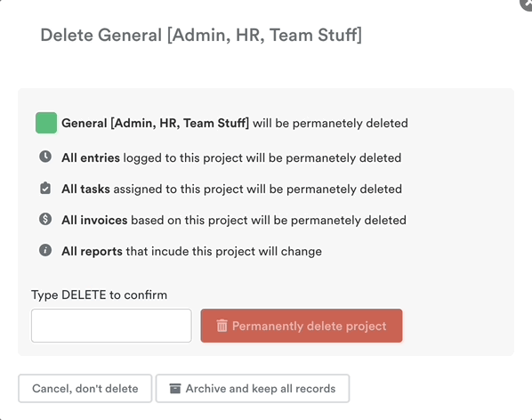Click Permanently delete project button
Screen dimensions: 532x420
coord(302,326)
